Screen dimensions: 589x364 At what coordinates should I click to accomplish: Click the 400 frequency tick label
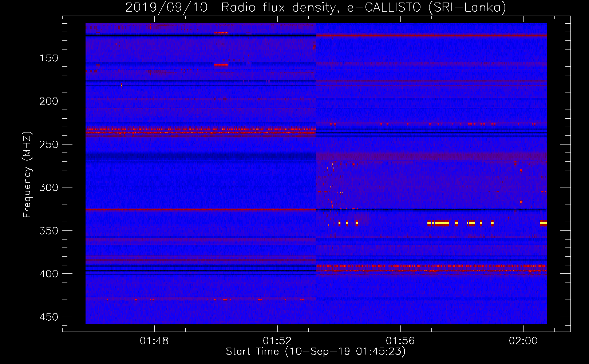coord(49,274)
